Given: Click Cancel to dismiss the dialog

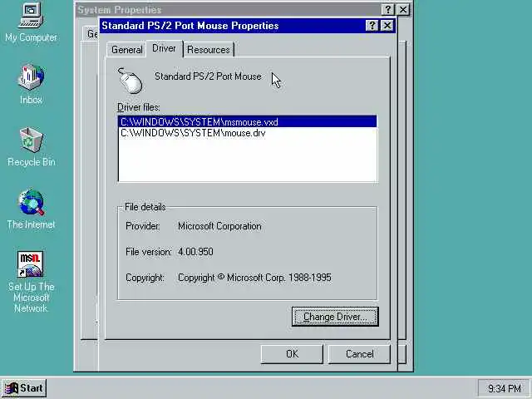Looking at the screenshot, I should pyautogui.click(x=359, y=354).
